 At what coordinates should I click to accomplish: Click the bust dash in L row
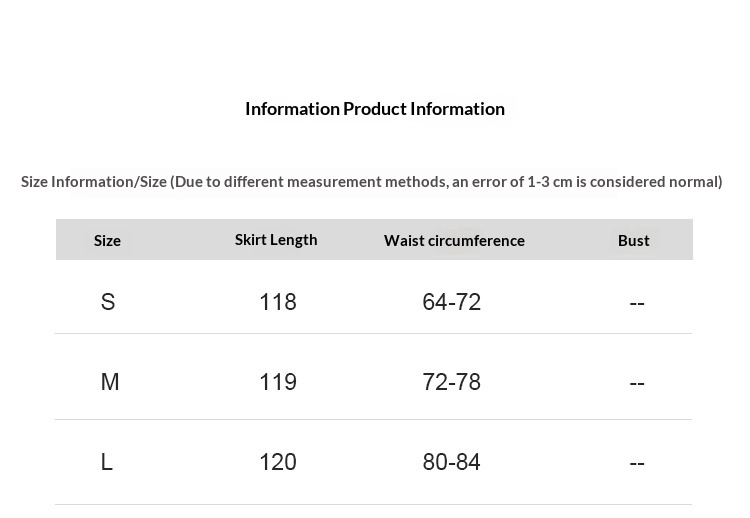637,463
